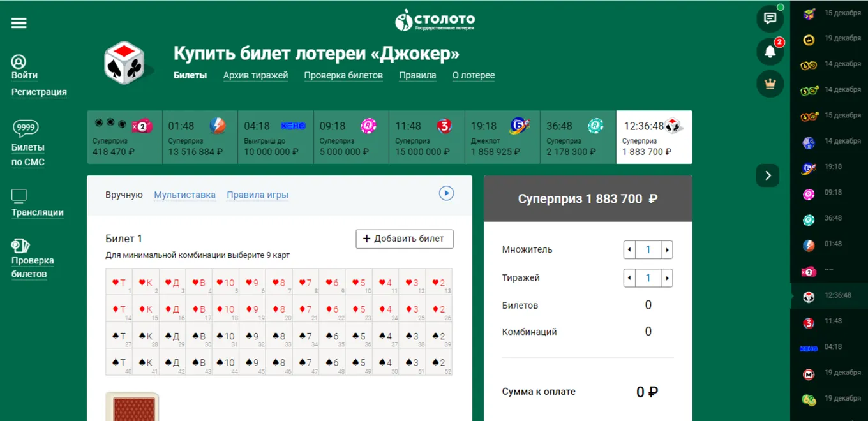Image resolution: width=868 pixels, height=421 pixels.
Task: Select the 7 of clubs card
Action: 306,336
